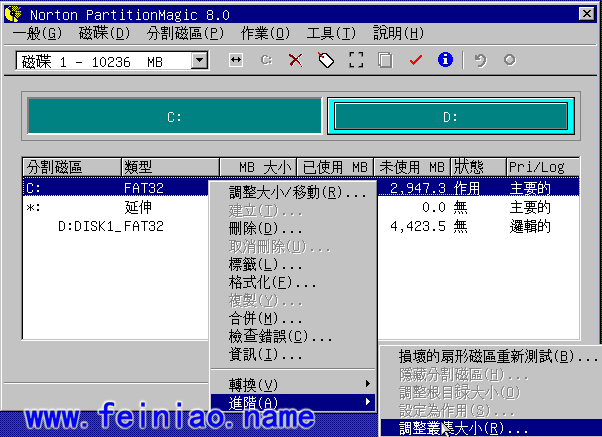The width and height of the screenshot is (602, 437).
Task: Choose 檢查錯誤(C) in the context menu
Action: coord(293,336)
